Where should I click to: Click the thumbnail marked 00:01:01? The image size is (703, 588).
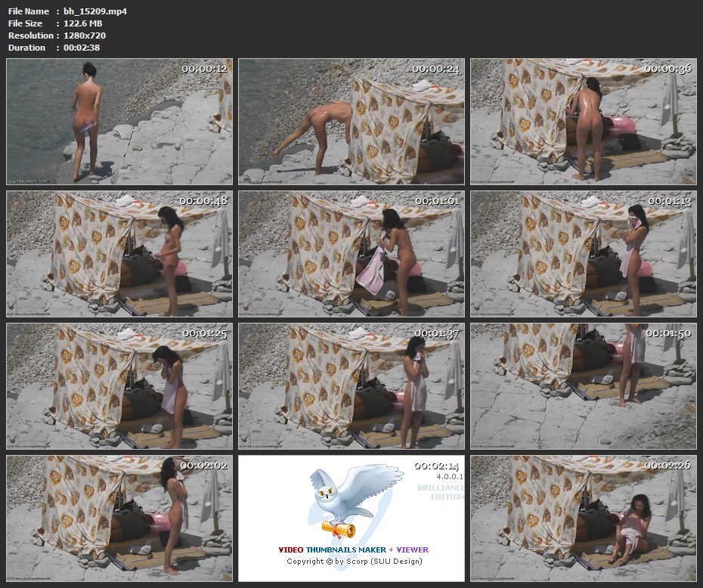click(351, 253)
